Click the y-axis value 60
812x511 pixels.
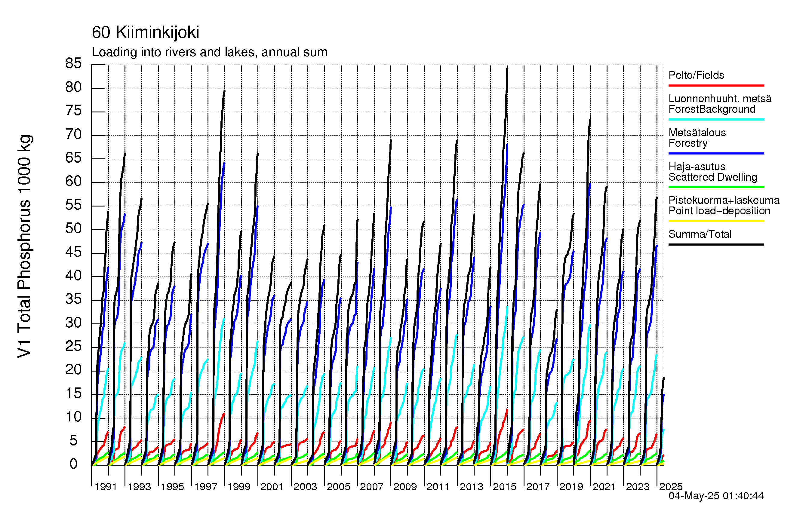pos(73,181)
